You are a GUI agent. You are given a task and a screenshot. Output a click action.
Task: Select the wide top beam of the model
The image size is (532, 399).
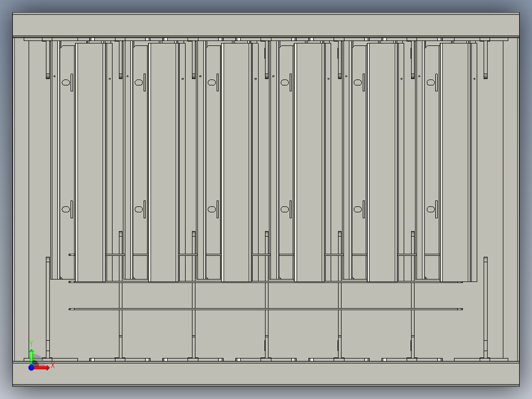tap(266, 25)
